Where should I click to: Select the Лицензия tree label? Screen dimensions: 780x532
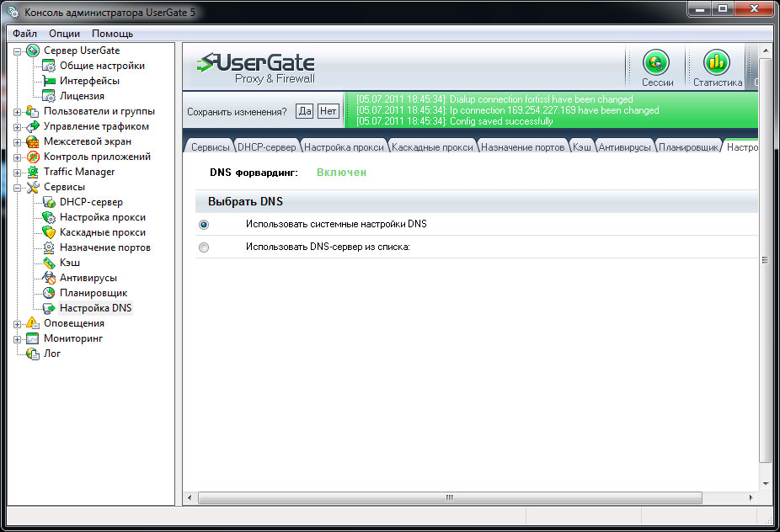82,96
